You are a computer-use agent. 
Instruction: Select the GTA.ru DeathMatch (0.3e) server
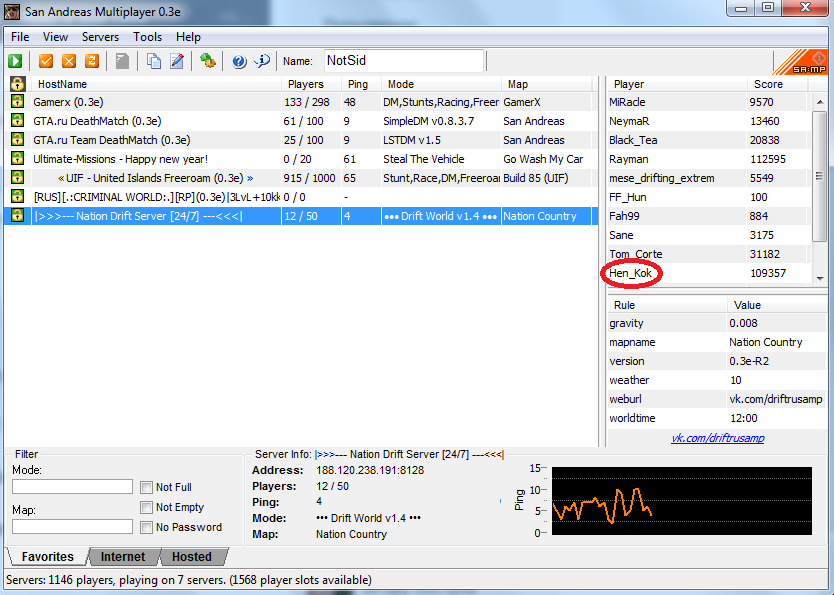tap(301, 121)
